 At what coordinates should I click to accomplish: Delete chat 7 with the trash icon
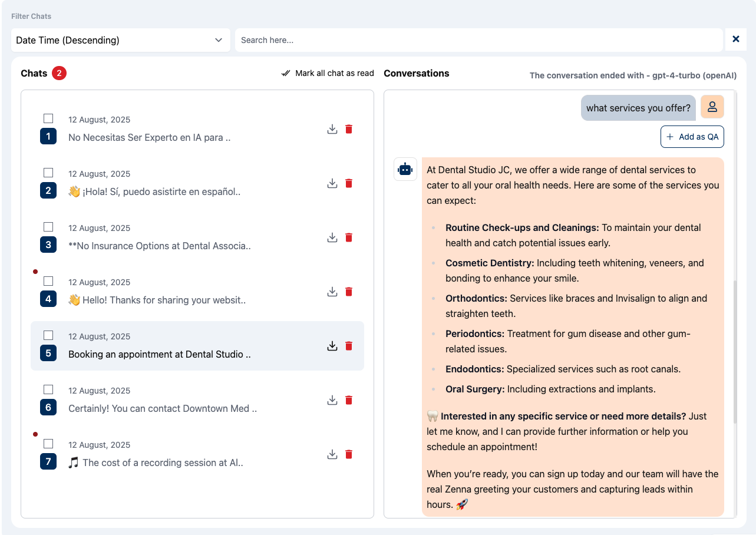(x=349, y=454)
